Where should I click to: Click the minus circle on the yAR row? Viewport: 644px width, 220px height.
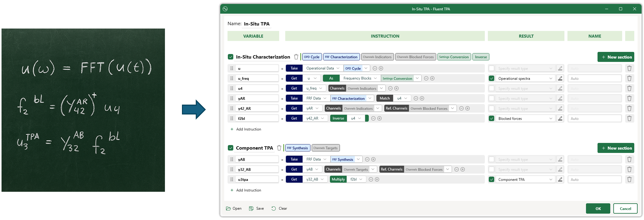(416, 98)
